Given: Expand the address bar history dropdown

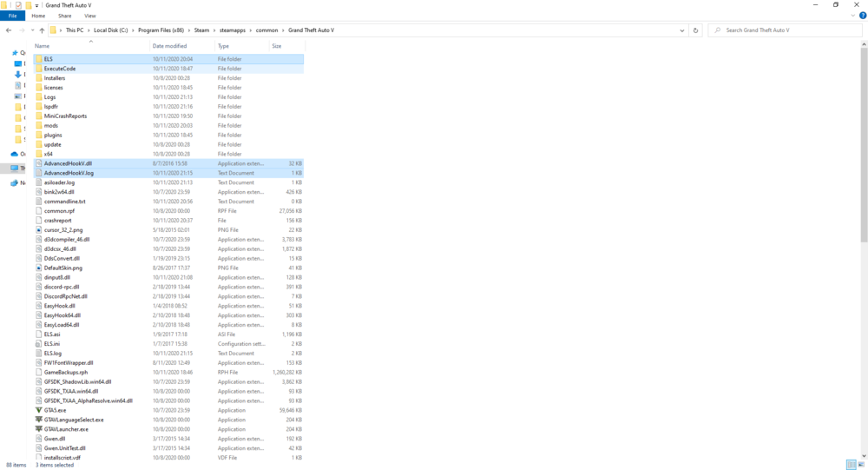Looking at the screenshot, I should pos(682,30).
